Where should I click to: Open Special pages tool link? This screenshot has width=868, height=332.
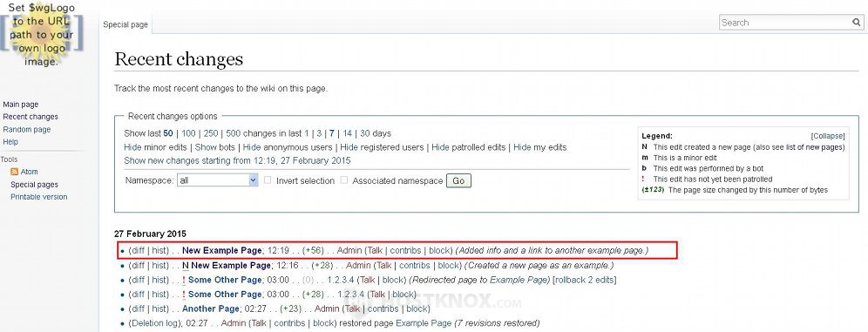point(34,184)
